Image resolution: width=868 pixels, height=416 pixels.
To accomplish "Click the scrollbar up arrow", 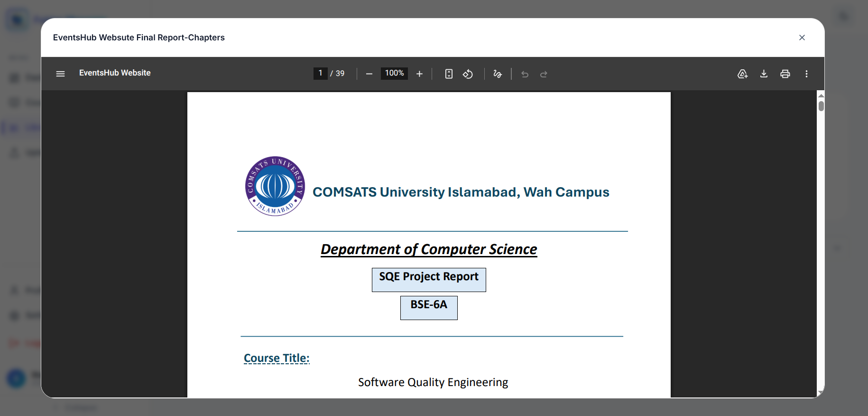I will pyautogui.click(x=821, y=95).
